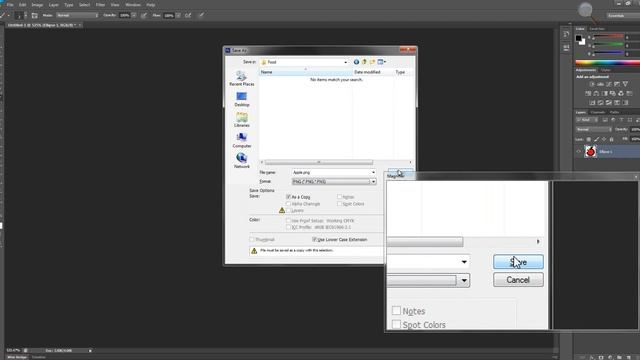Open the File menu

tap(10, 5)
